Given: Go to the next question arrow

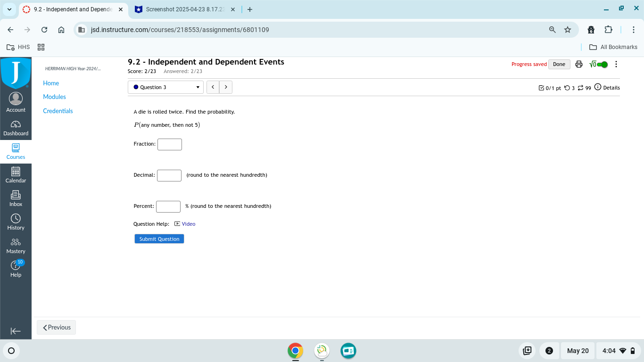Looking at the screenshot, I should 226,87.
